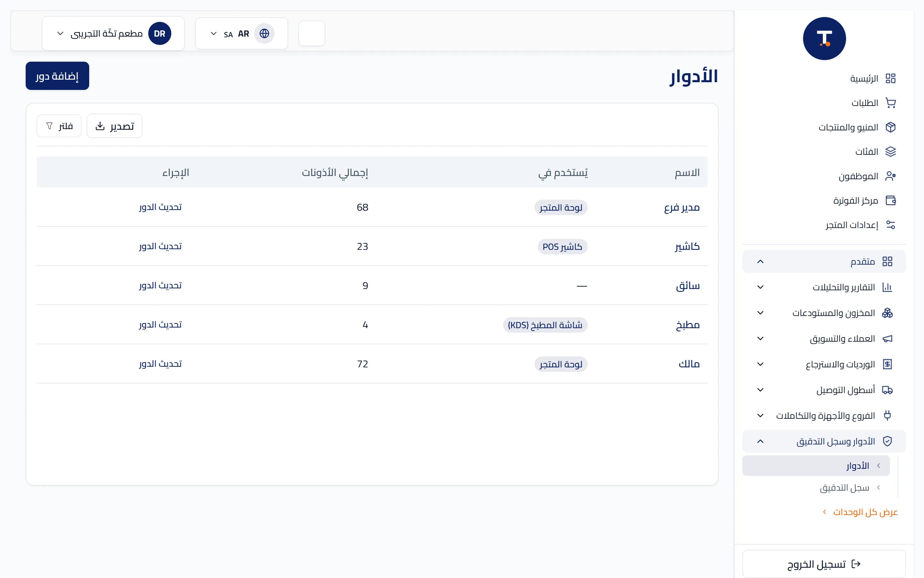Click the الموظفون user settings icon
The image size is (924, 578).
[890, 176]
